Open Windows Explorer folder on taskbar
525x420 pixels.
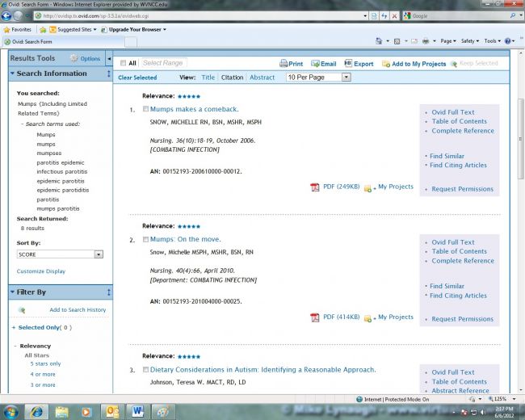[x=61, y=412]
